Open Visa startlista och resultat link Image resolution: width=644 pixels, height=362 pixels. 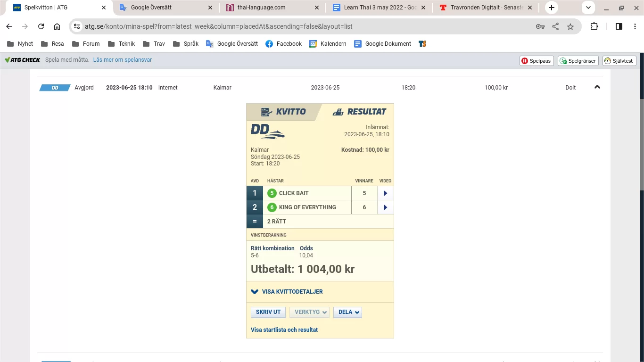[x=284, y=330]
